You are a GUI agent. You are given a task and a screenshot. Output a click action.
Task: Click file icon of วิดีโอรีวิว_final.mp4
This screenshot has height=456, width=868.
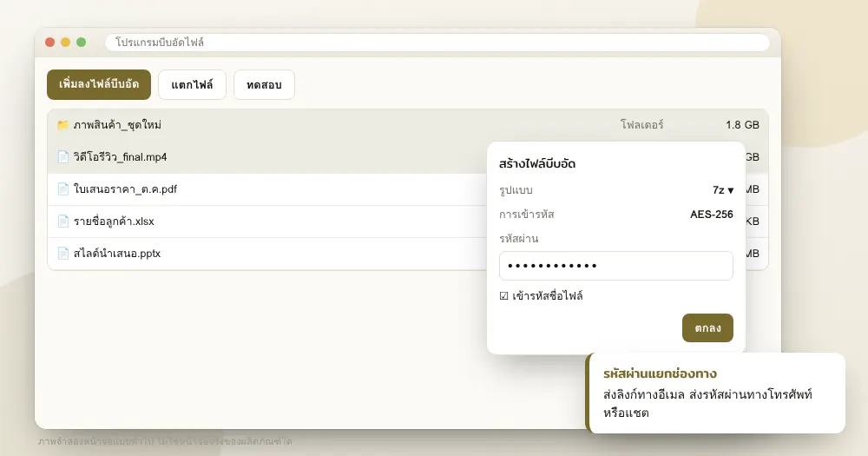pyautogui.click(x=63, y=157)
